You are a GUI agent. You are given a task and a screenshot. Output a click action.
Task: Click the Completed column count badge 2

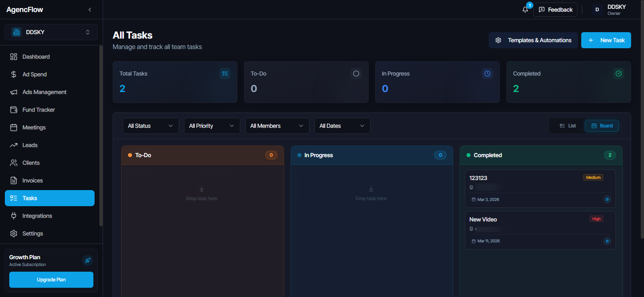pyautogui.click(x=610, y=155)
